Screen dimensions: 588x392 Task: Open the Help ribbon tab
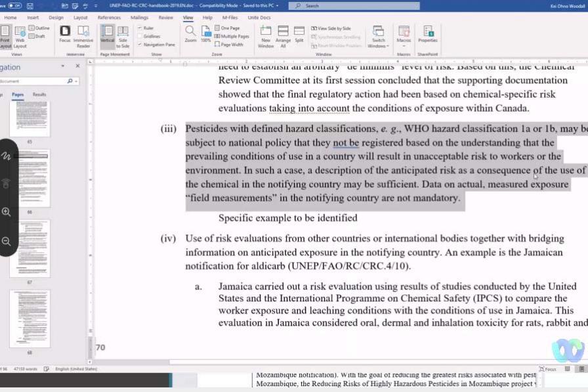pos(207,18)
